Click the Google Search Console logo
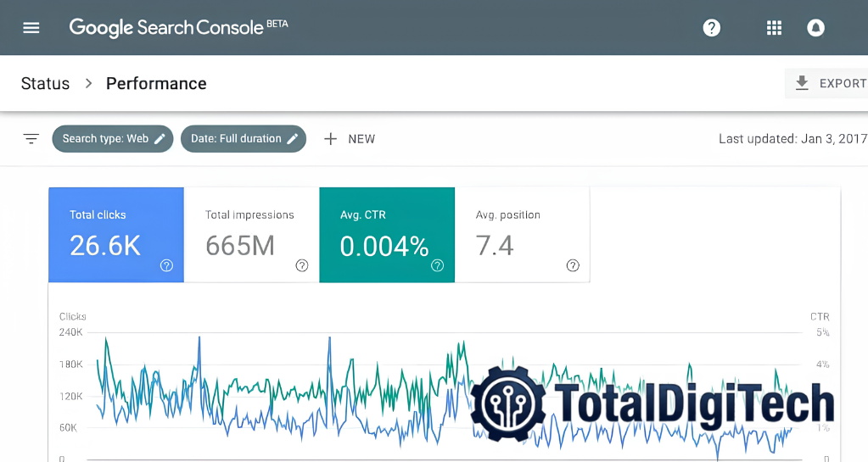This screenshot has height=462, width=868. coord(178,28)
